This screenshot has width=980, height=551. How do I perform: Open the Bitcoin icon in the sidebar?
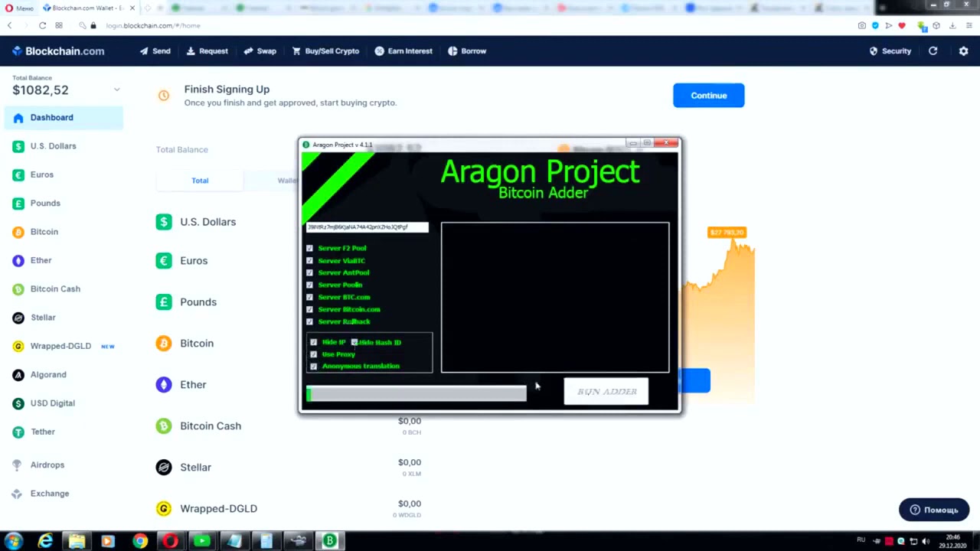(18, 232)
